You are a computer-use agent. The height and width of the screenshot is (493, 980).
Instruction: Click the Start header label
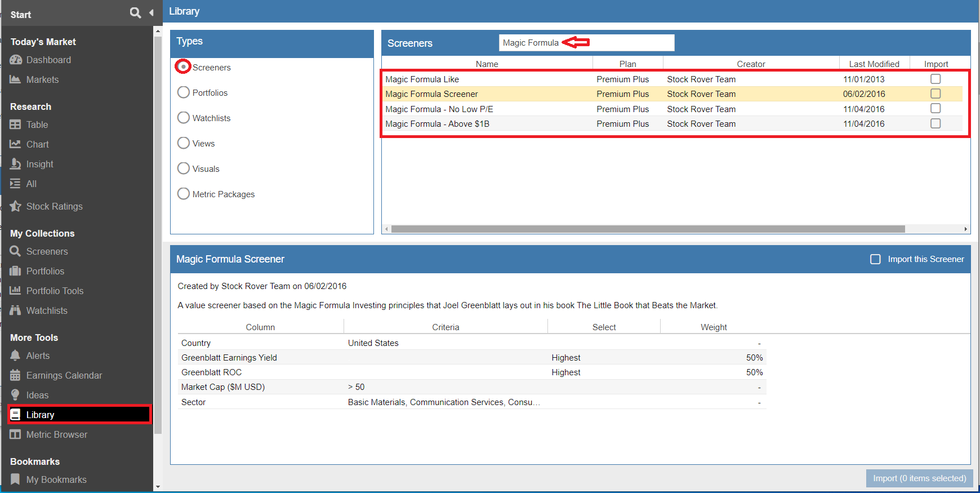[x=21, y=15]
